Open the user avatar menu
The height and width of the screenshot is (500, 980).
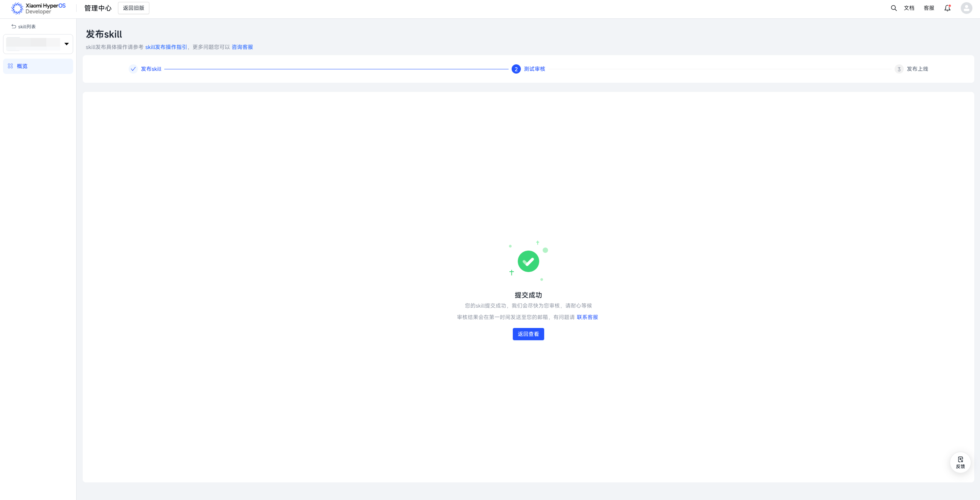coord(966,8)
